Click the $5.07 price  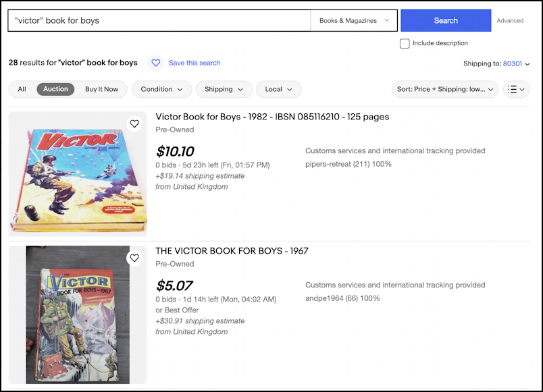pos(174,286)
